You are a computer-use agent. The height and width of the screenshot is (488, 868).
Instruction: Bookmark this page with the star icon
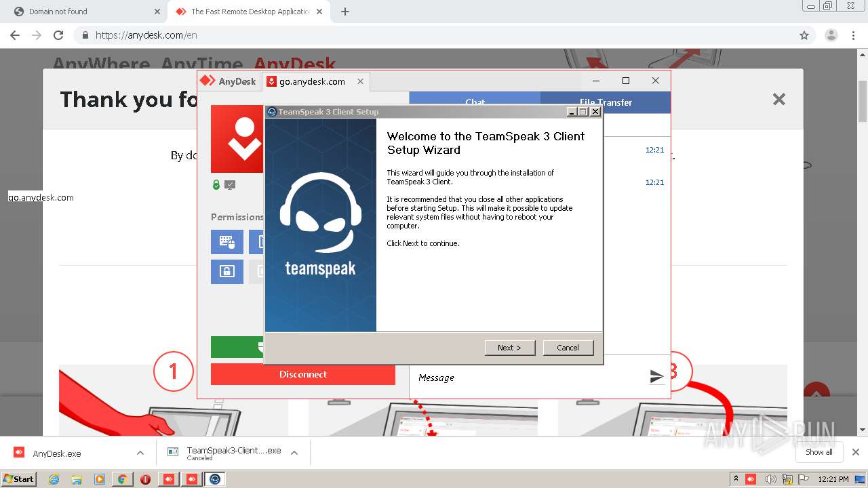804,35
